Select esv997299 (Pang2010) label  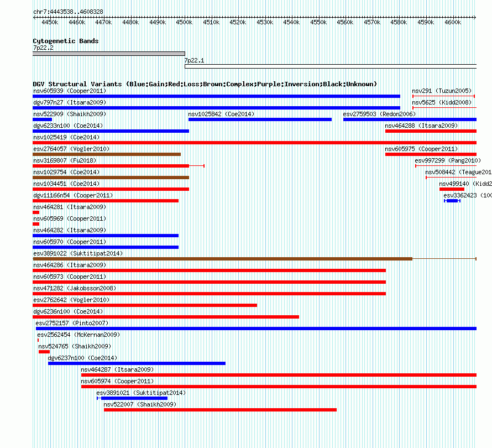(x=448, y=160)
